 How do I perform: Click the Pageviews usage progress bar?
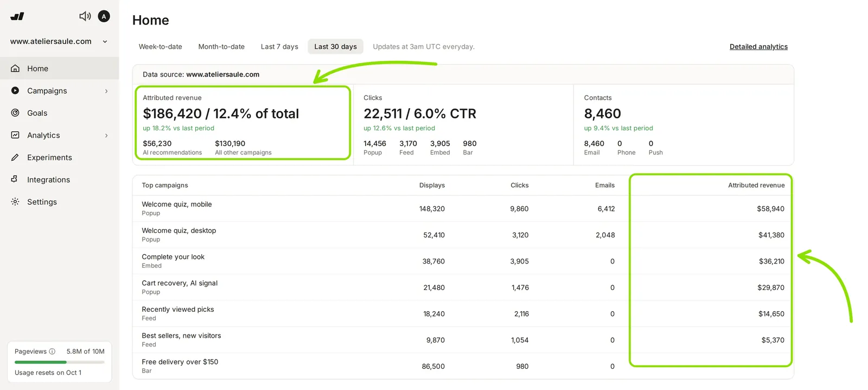(60, 362)
